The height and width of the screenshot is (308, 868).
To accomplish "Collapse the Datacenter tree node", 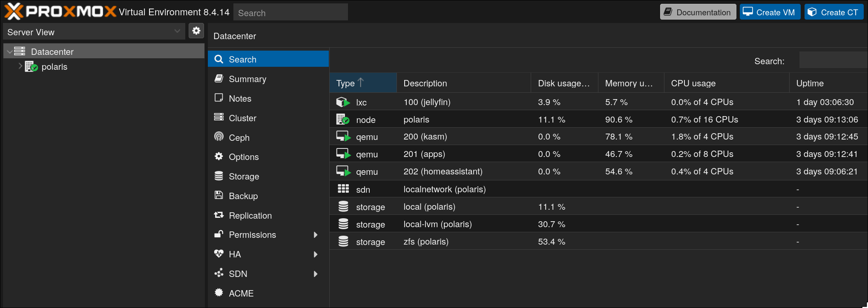I will [9, 52].
